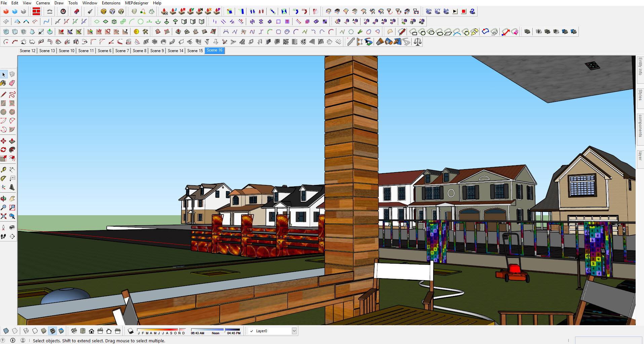
Task: Select the Paint Bucket tool
Action: (x=3, y=83)
